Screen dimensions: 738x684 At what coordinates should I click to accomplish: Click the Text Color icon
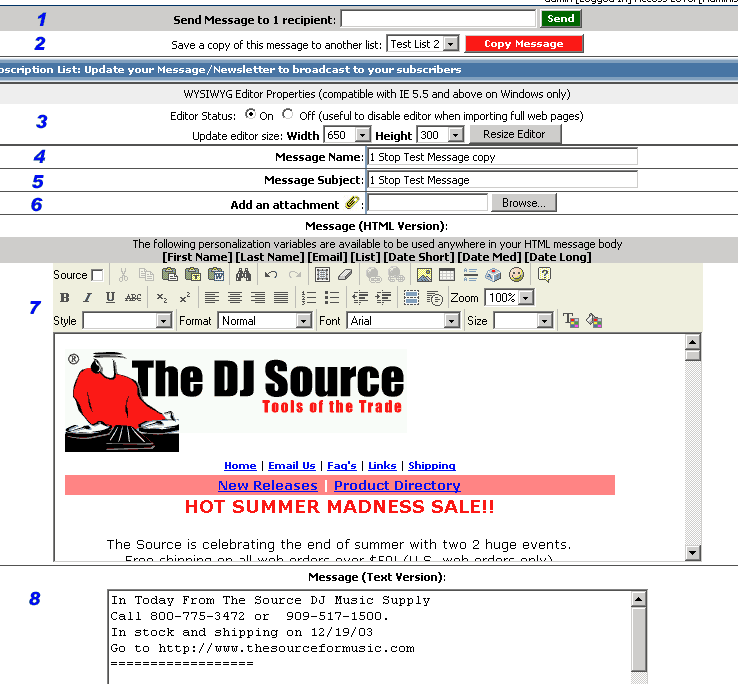pyautogui.click(x=571, y=321)
